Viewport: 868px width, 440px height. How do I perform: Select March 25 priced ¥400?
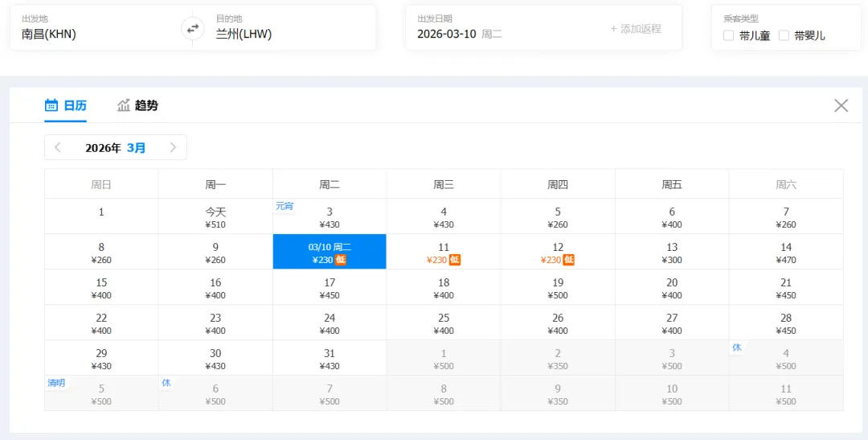coord(444,323)
